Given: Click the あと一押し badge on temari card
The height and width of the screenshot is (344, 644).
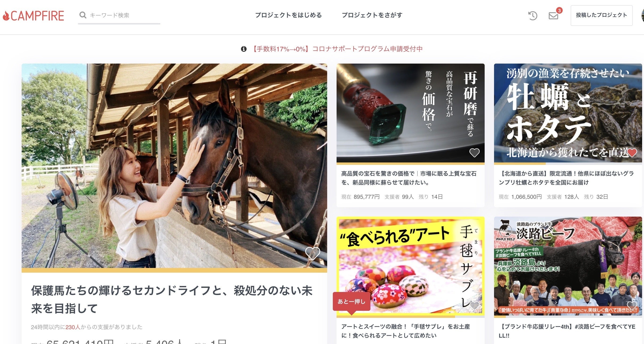Looking at the screenshot, I should (352, 302).
